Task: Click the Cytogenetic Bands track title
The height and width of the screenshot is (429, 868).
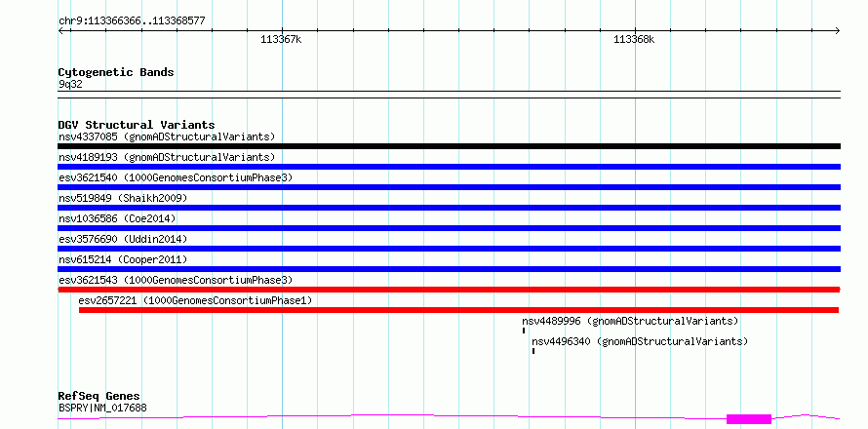Action: (116, 72)
